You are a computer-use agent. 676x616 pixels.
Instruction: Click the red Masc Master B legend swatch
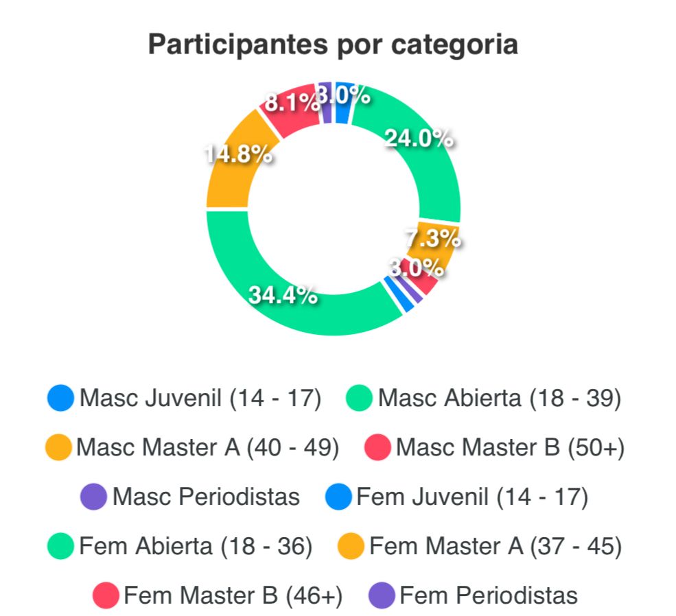click(x=378, y=448)
